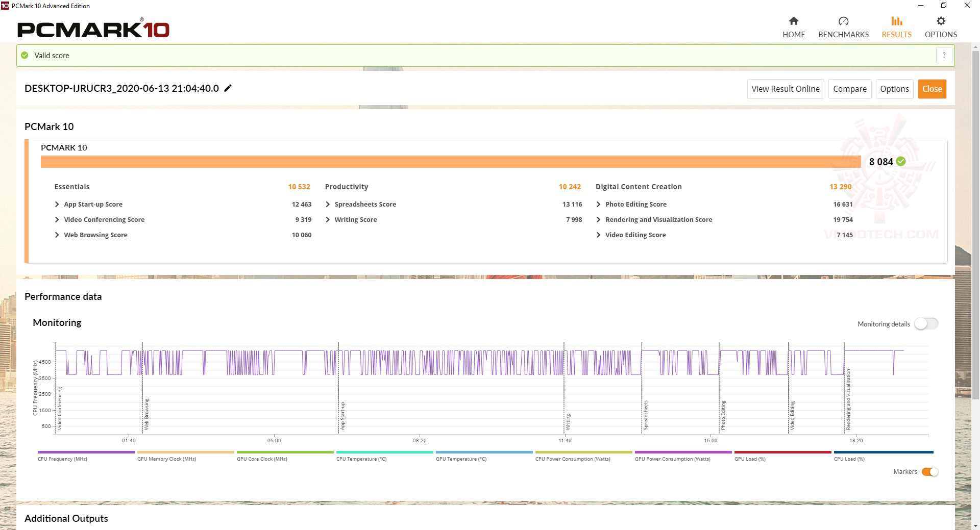Select the Results bar-chart icon
The width and height of the screenshot is (980, 530).
click(x=897, y=21)
